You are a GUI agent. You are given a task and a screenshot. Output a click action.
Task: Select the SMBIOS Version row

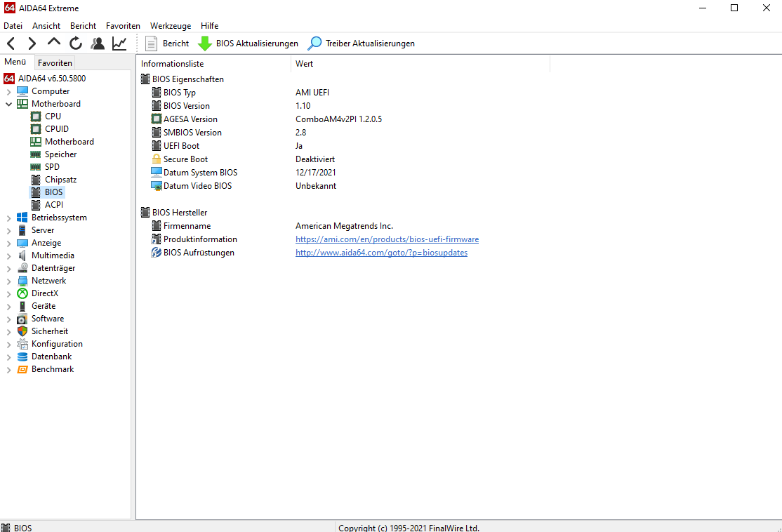[344, 133]
